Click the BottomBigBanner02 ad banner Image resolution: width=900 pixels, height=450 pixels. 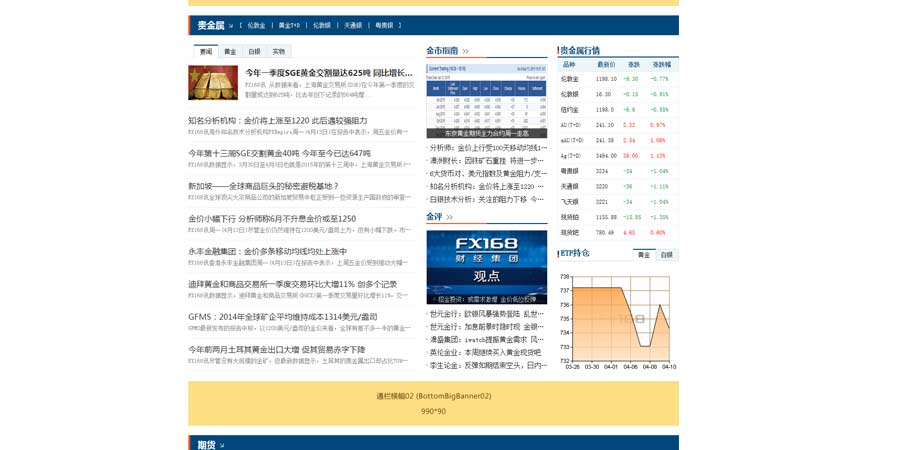click(433, 403)
